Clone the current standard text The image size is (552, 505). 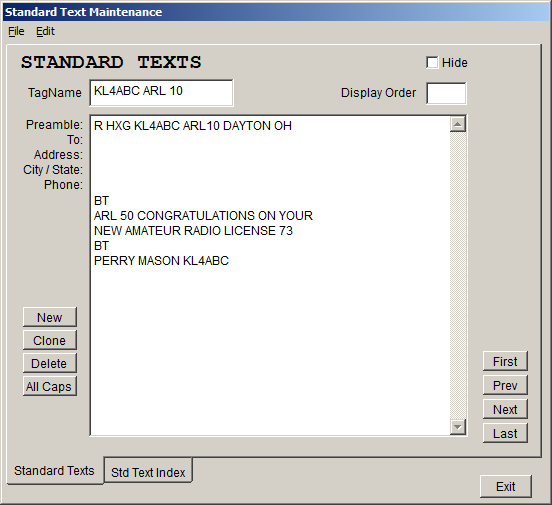pos(50,340)
